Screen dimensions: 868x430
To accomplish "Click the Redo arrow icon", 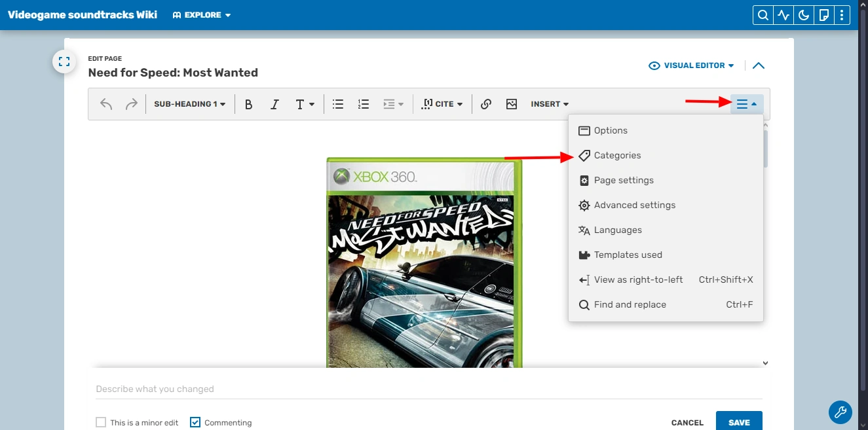I will [132, 104].
